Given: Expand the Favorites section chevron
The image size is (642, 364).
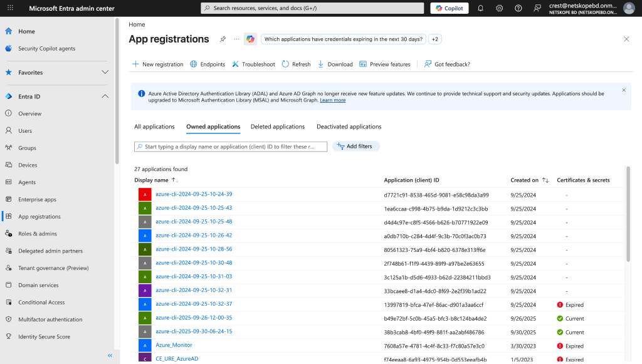Looking at the screenshot, I should 105,73.
